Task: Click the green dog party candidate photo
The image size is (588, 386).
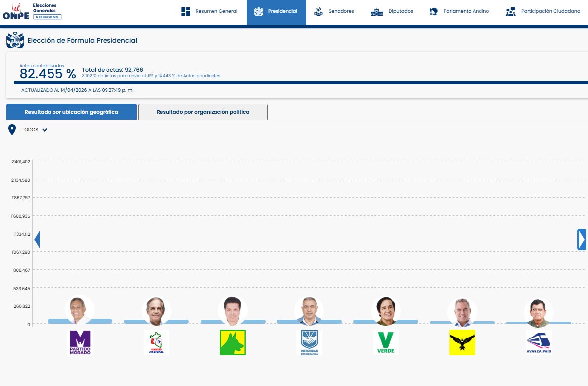Action: click(232, 310)
